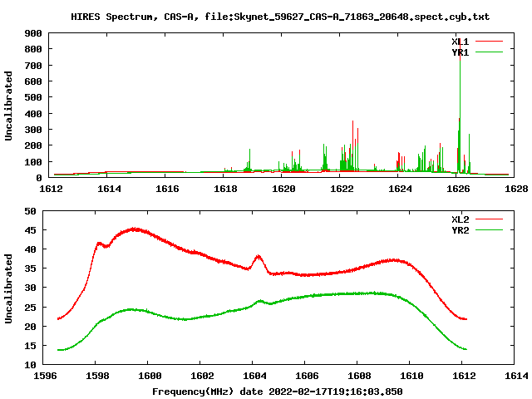Click the x-axis tick label 1620 on top plot
Viewport: 532px width, 399px height.
pyautogui.click(x=283, y=189)
